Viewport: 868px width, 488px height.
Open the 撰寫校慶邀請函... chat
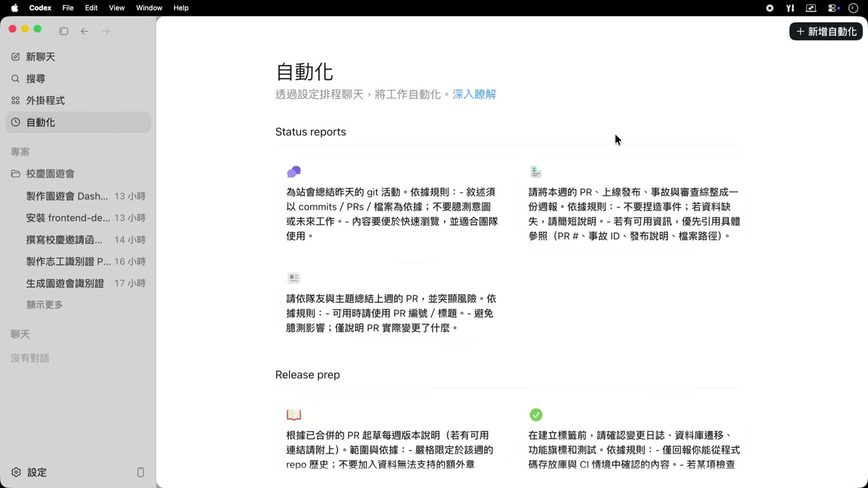click(x=78, y=240)
